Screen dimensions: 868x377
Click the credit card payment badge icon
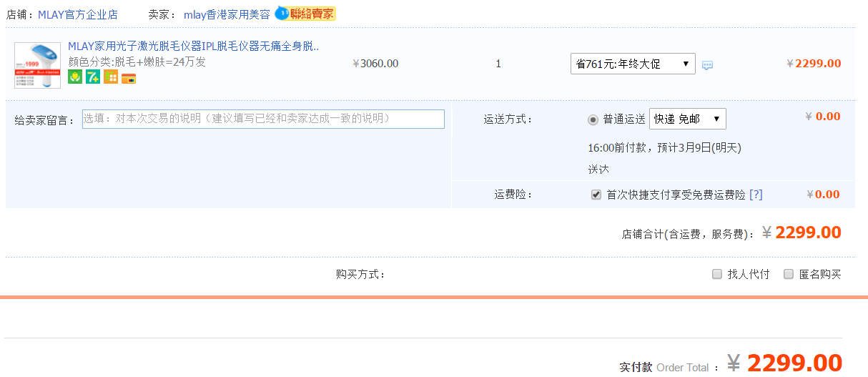129,78
